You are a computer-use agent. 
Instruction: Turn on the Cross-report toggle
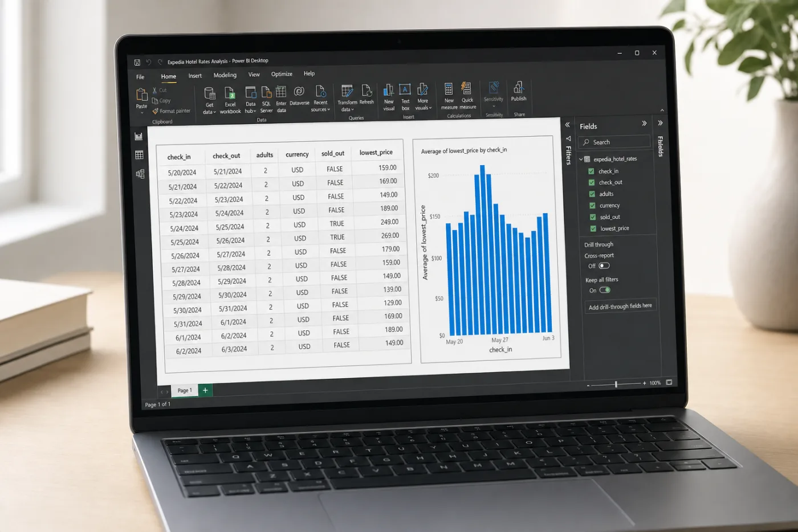(x=604, y=265)
